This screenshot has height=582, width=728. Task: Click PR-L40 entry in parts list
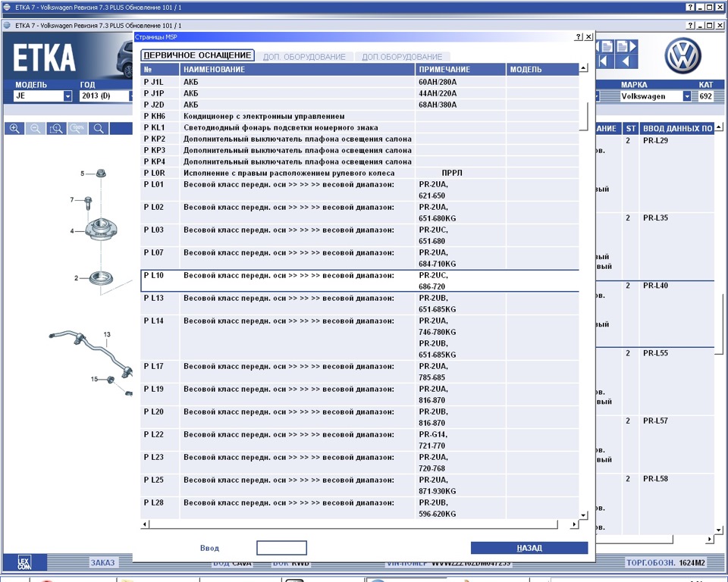coord(655,286)
